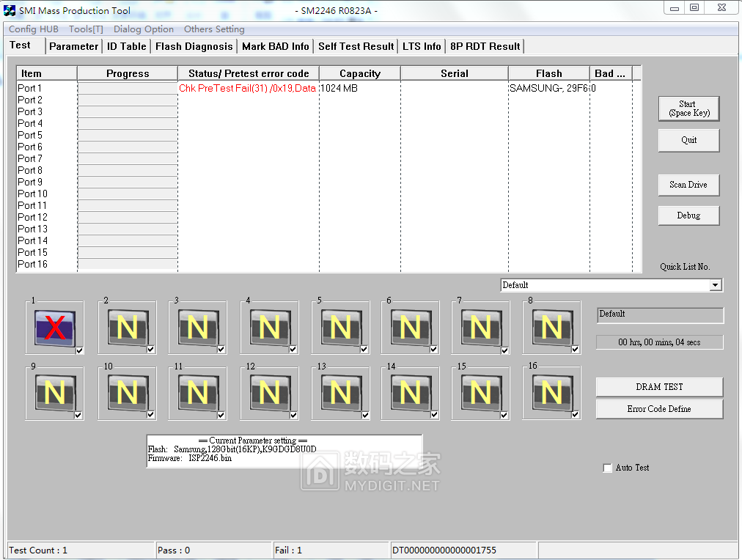This screenshot has height=560, width=742.
Task: Select the port 5 drive icon
Action: point(340,327)
